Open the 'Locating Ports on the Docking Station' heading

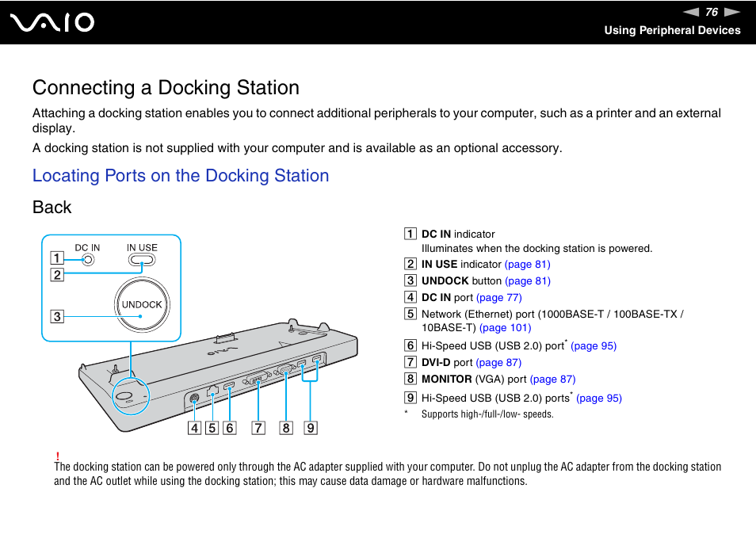pyautogui.click(x=181, y=175)
